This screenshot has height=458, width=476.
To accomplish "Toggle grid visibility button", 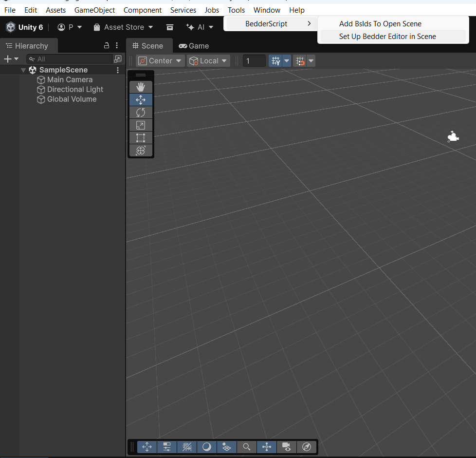I will pos(275,61).
